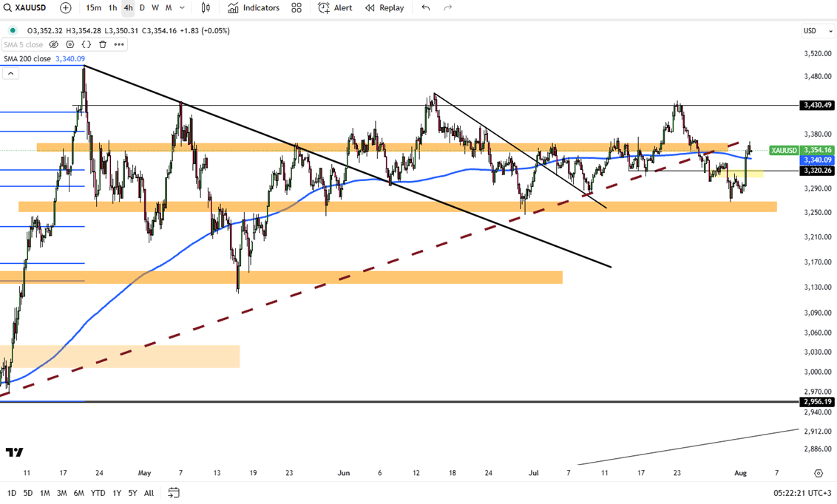Open the Indicators dialog
The image size is (837, 504).
[x=254, y=8]
